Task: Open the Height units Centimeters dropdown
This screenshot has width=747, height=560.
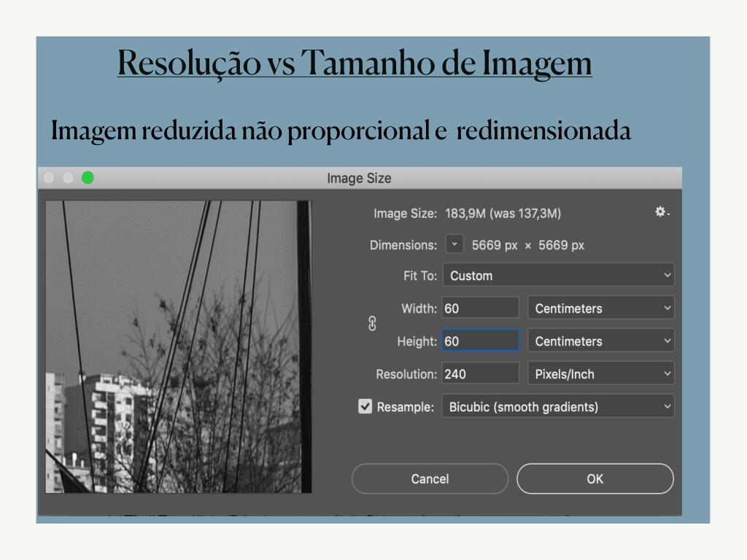Action: click(600, 341)
